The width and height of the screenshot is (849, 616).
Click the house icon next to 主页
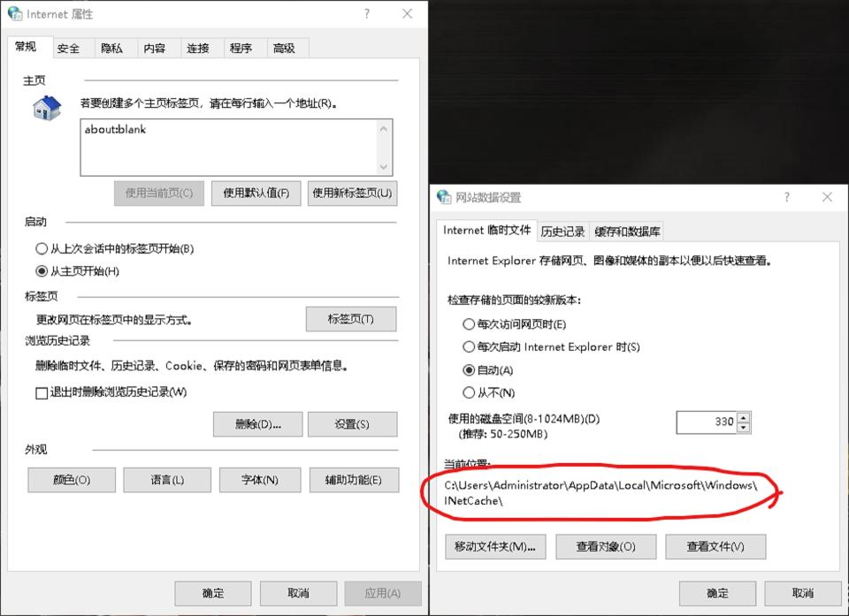[44, 108]
